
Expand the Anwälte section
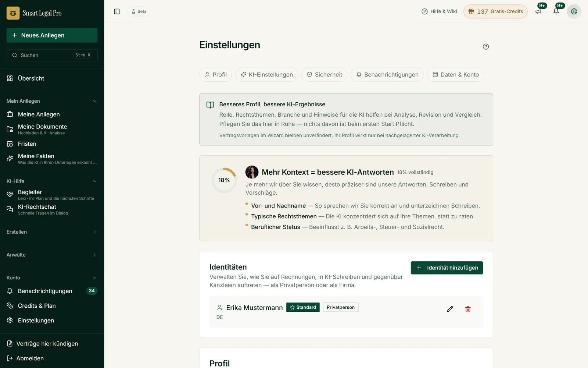[x=52, y=255]
